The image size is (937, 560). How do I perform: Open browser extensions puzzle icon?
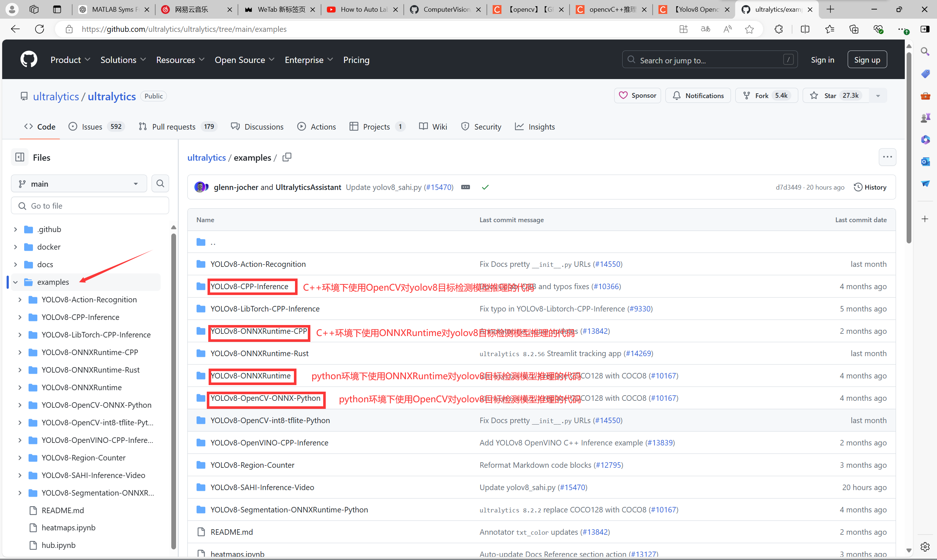click(779, 29)
